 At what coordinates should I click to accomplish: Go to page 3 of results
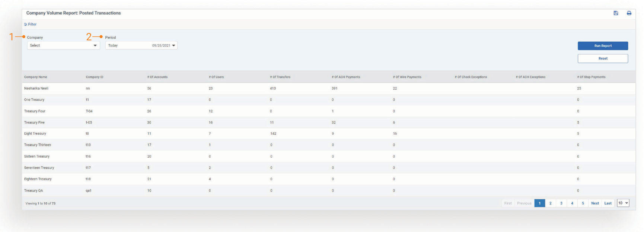pyautogui.click(x=561, y=203)
